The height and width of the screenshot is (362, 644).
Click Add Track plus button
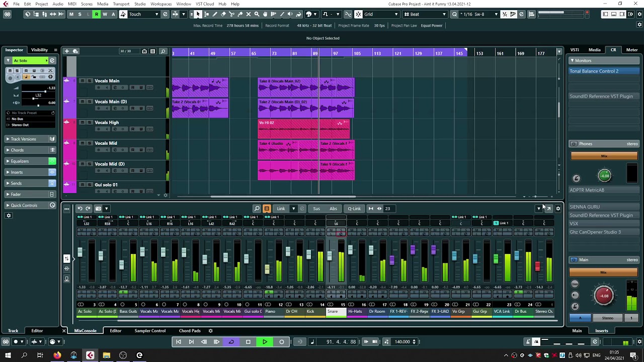66,51
